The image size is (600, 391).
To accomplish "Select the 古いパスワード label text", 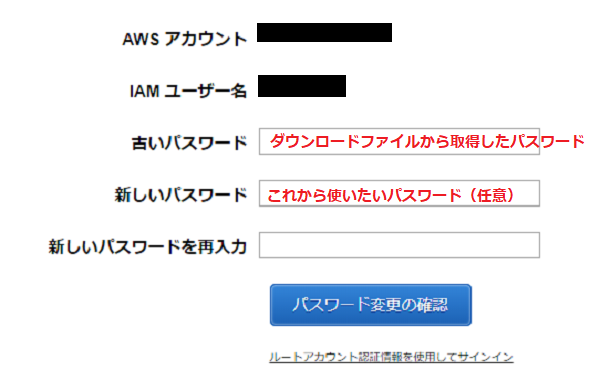I will [190, 143].
